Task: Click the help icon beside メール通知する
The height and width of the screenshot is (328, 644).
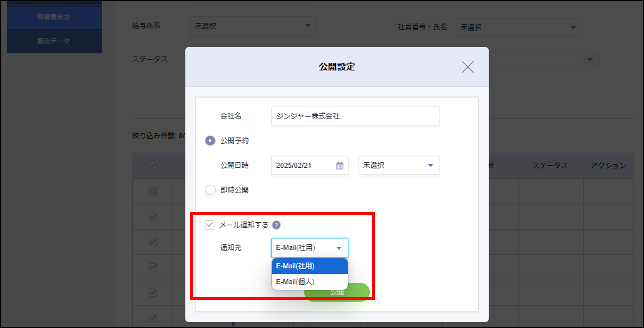Action: tap(276, 225)
